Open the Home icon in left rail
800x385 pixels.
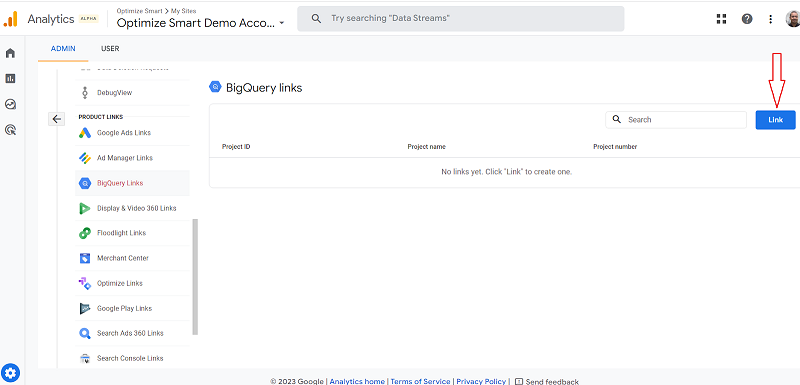(10, 53)
